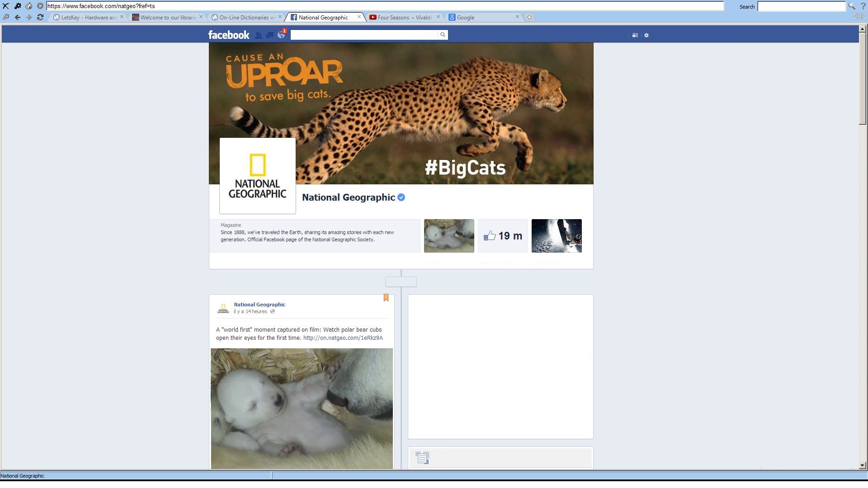Open the polar bear cub post image
Screen dimensions: 868x488
(x=302, y=409)
